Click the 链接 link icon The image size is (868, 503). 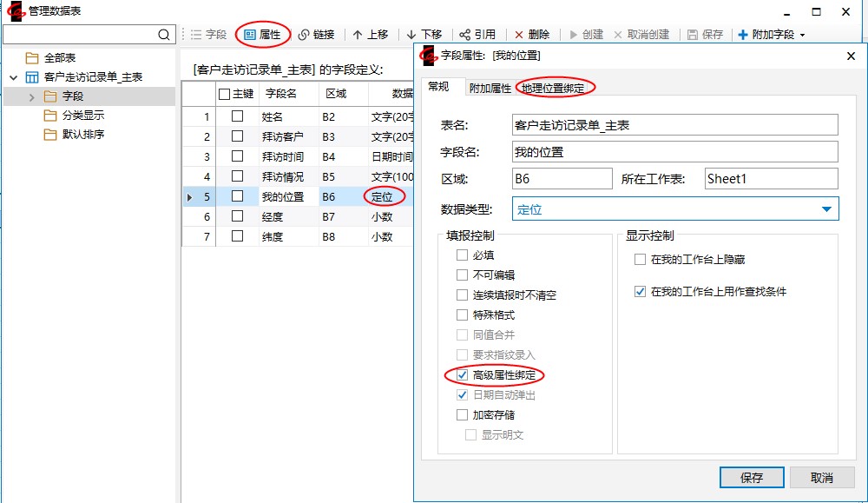pyautogui.click(x=304, y=35)
